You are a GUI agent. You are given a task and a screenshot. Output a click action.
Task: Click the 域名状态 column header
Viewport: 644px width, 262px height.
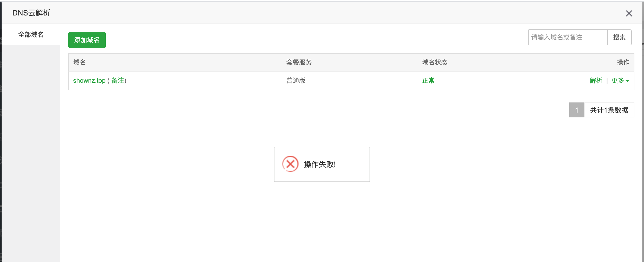pyautogui.click(x=435, y=62)
